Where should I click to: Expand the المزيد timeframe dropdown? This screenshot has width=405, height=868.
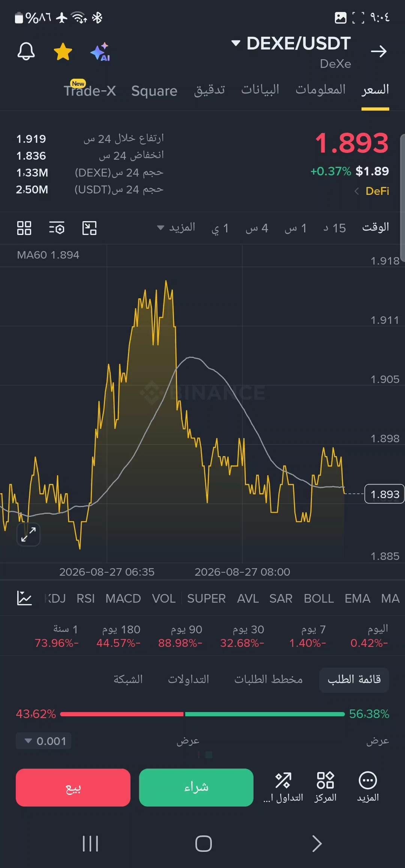(176, 227)
